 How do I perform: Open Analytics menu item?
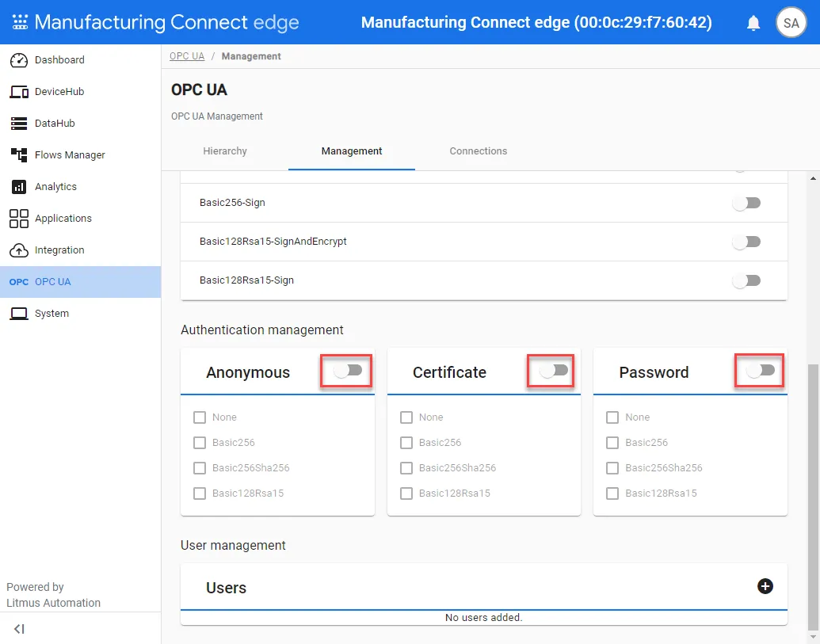tap(81, 187)
